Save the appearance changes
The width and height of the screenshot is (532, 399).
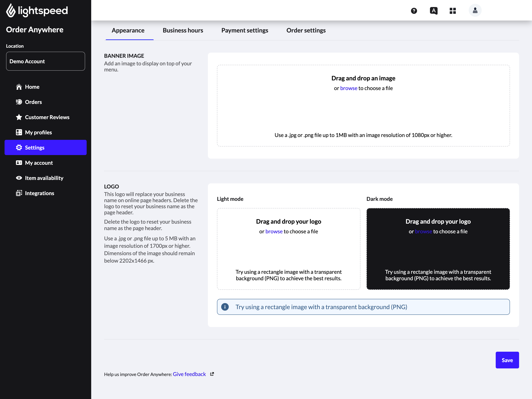coord(507,360)
